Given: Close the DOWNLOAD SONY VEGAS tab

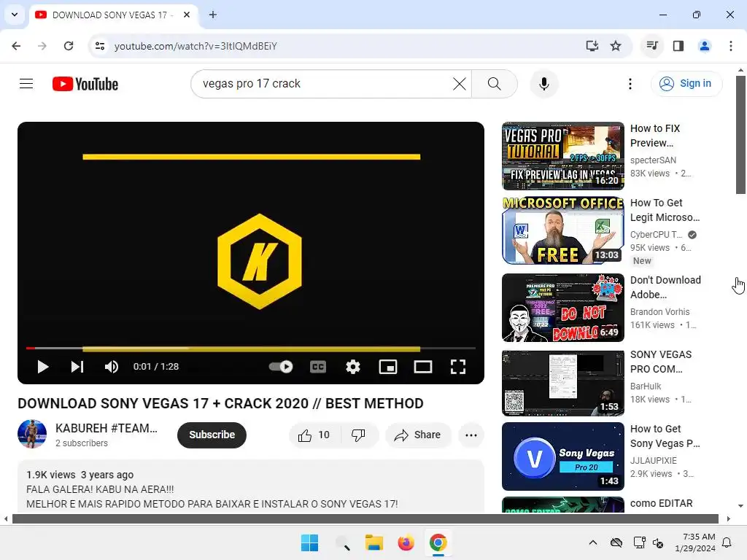Looking at the screenshot, I should [187, 15].
